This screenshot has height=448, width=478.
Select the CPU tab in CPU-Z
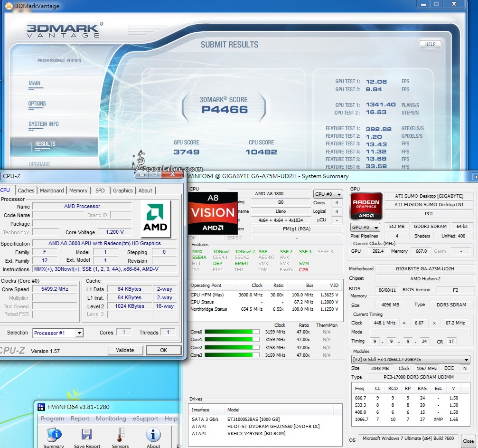[5, 190]
